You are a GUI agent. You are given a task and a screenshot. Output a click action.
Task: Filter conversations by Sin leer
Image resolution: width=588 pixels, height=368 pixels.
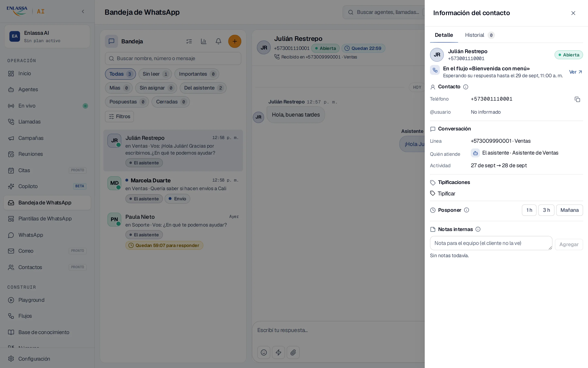click(x=155, y=74)
